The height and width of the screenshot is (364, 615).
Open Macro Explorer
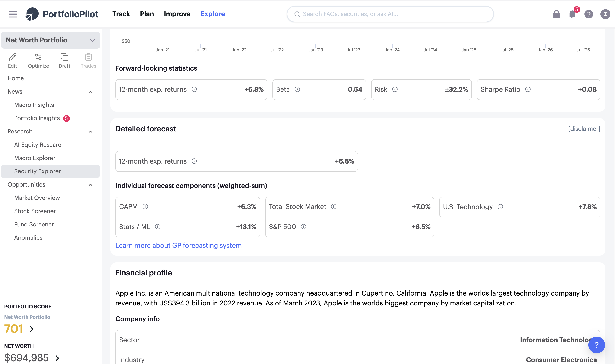click(35, 158)
